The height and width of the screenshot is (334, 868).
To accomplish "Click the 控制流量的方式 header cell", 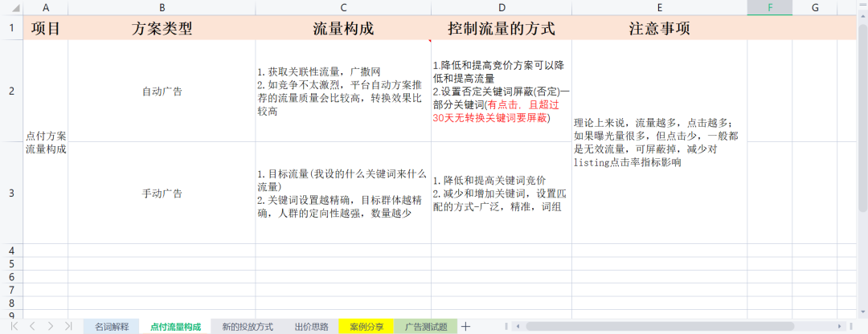I will click(x=502, y=27).
